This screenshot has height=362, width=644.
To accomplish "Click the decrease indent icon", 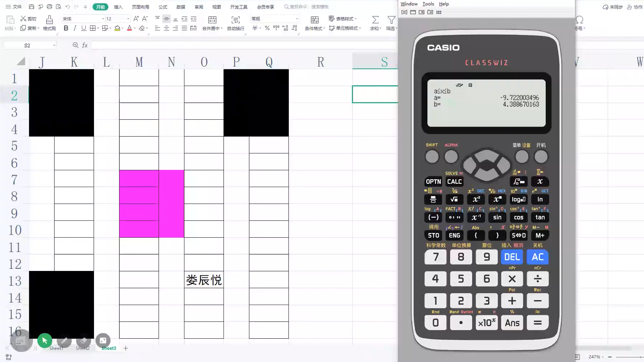I will point(184,18).
